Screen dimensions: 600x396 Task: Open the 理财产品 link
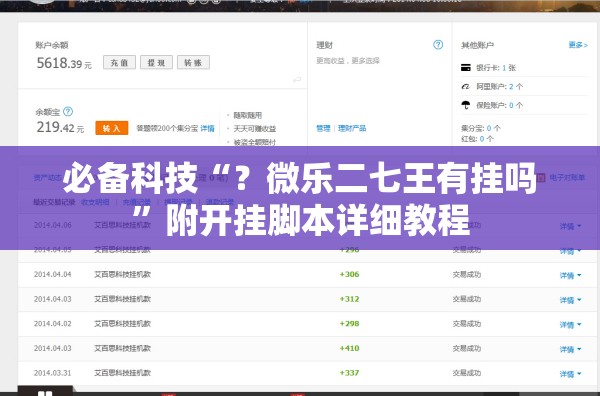[352, 128]
